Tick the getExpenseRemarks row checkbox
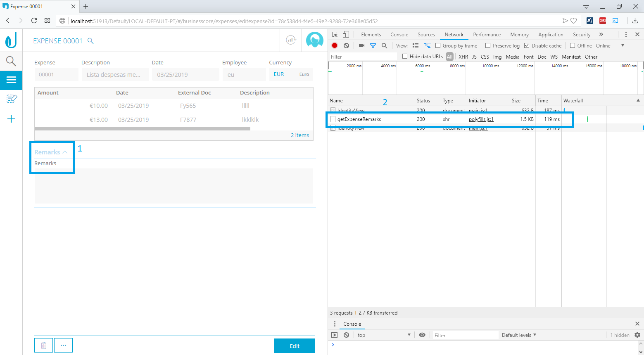The height and width of the screenshot is (355, 644). tap(333, 119)
